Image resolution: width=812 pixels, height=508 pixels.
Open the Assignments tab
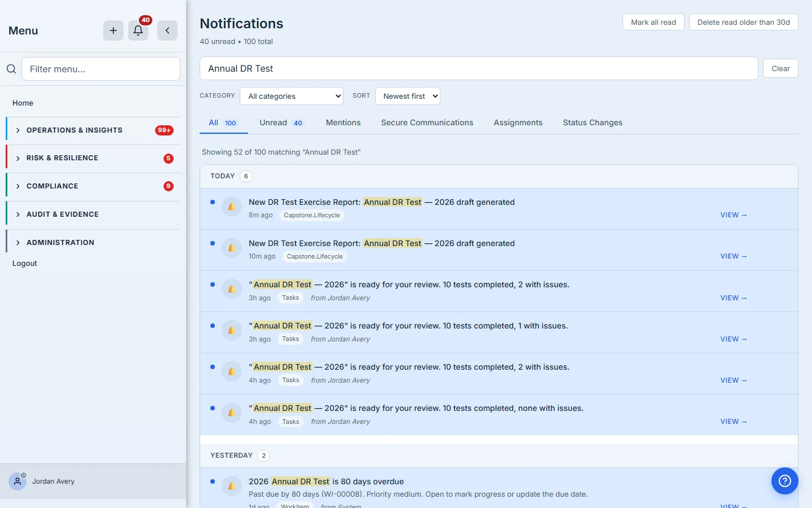click(518, 122)
